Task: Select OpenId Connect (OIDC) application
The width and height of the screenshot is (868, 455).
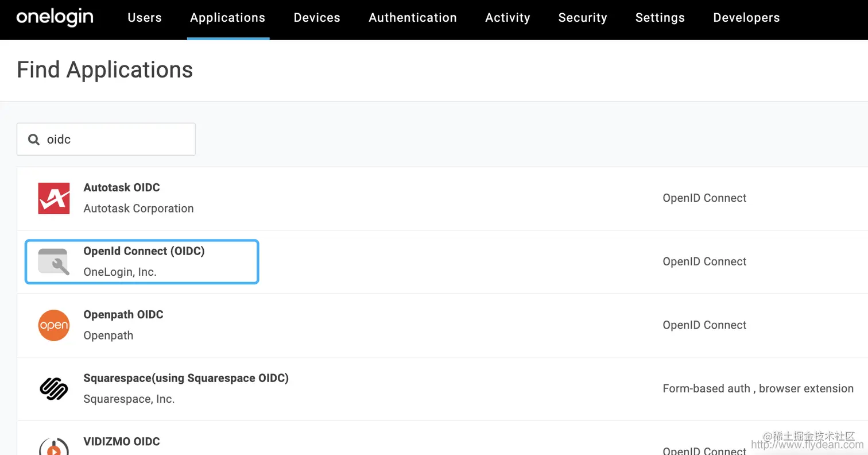Action: (144, 251)
